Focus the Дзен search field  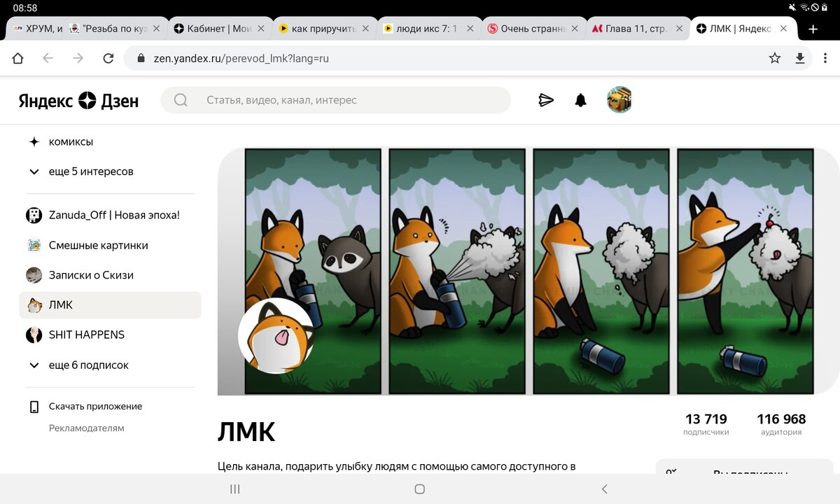click(336, 100)
